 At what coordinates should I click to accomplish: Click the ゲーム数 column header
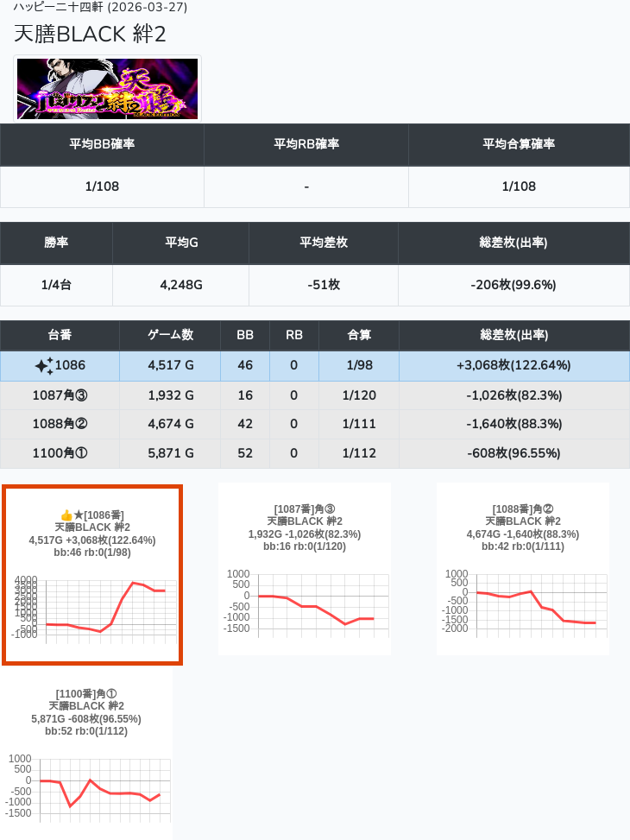[x=170, y=335]
